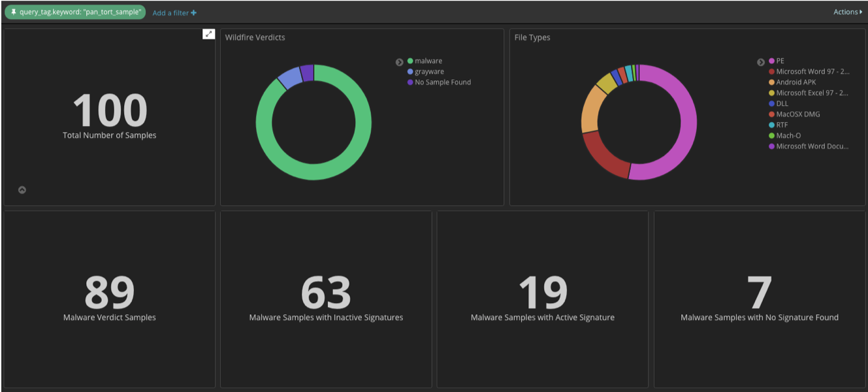The height and width of the screenshot is (392, 868).
Task: Select malware legend label
Action: (428, 61)
